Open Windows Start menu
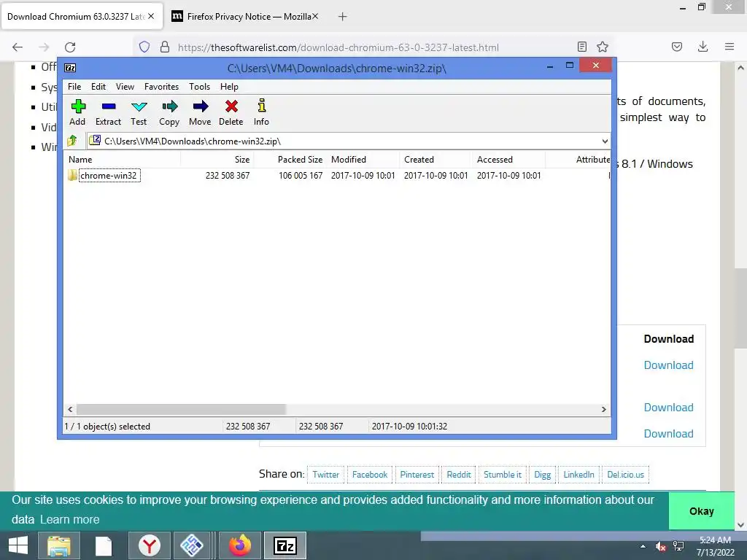The height and width of the screenshot is (560, 747). tap(18, 545)
